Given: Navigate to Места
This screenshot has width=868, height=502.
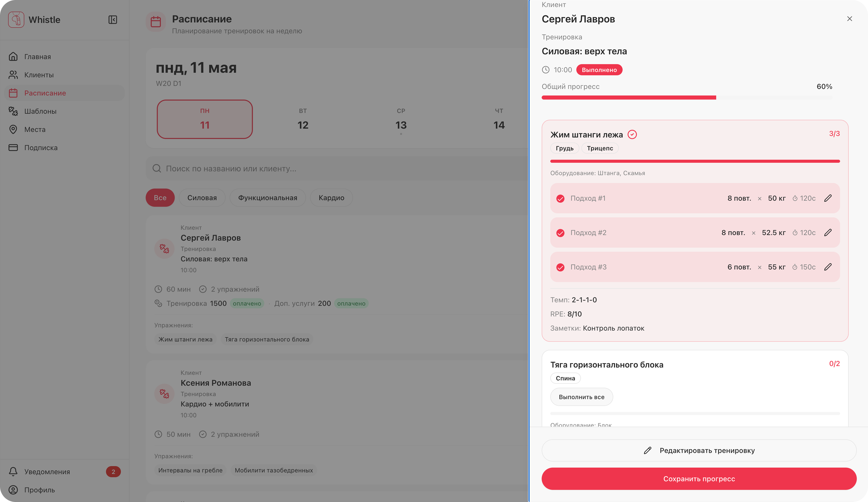Looking at the screenshot, I should [64, 130].
